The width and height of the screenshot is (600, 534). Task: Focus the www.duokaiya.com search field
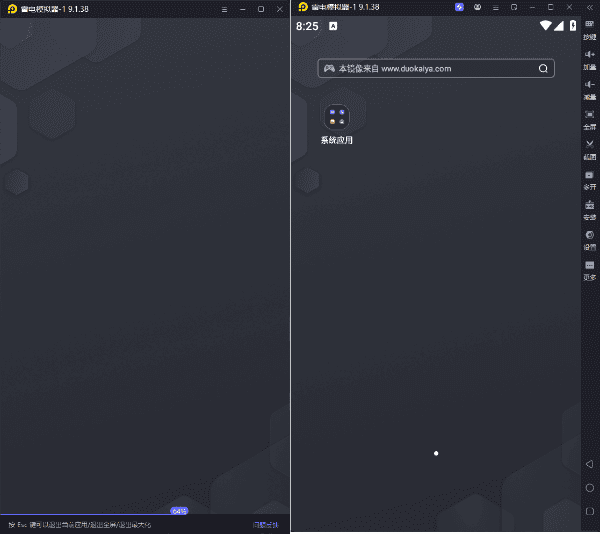click(436, 68)
